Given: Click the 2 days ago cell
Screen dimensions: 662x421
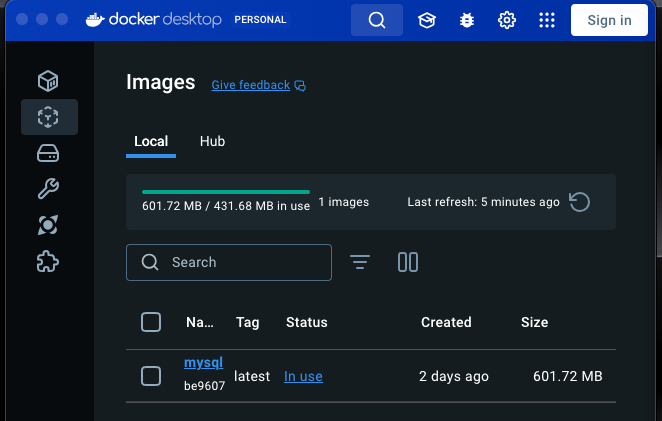Looking at the screenshot, I should click(454, 376).
